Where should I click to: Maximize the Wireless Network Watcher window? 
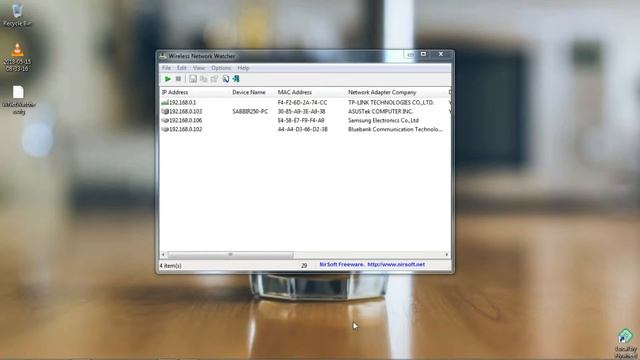(423, 54)
